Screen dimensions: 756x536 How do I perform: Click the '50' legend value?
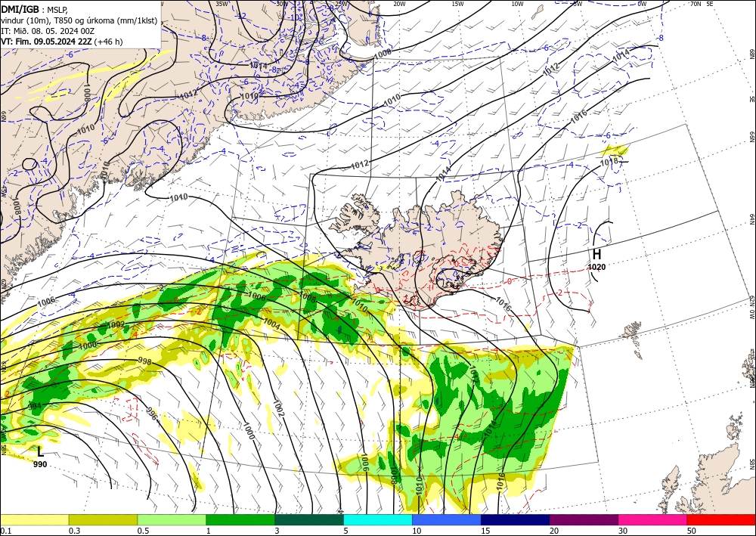[x=691, y=531]
